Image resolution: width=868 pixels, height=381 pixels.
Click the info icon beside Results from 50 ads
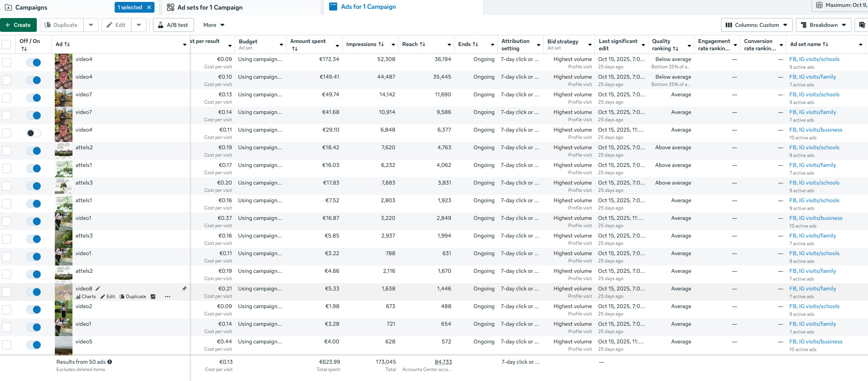110,362
